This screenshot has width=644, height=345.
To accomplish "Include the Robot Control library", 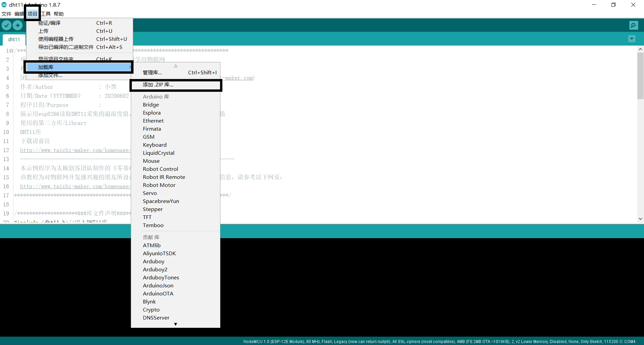I will pyautogui.click(x=175, y=169).
